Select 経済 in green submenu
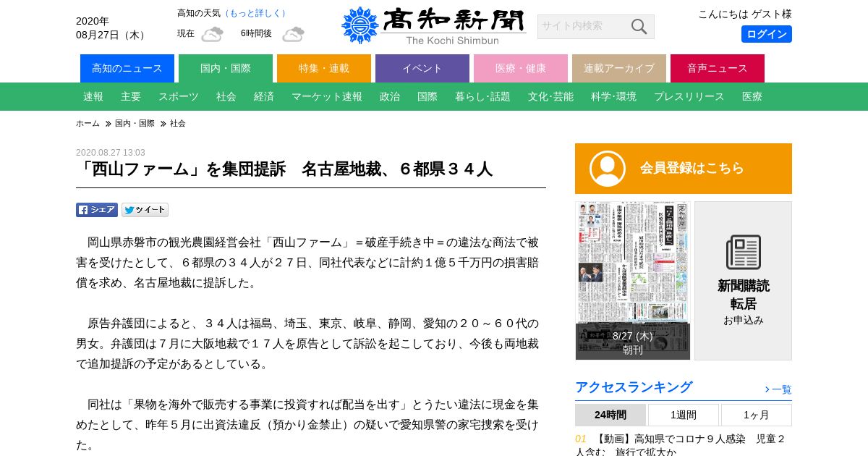This screenshot has width=868, height=456. tap(264, 96)
